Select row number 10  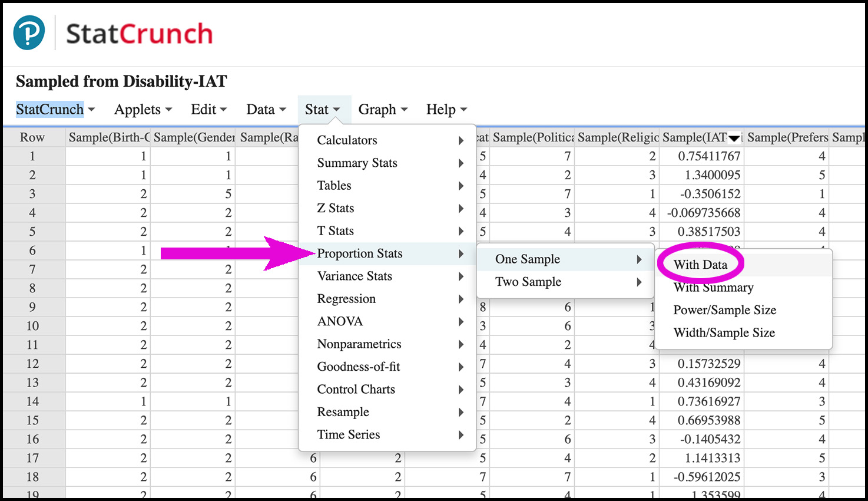(x=32, y=326)
